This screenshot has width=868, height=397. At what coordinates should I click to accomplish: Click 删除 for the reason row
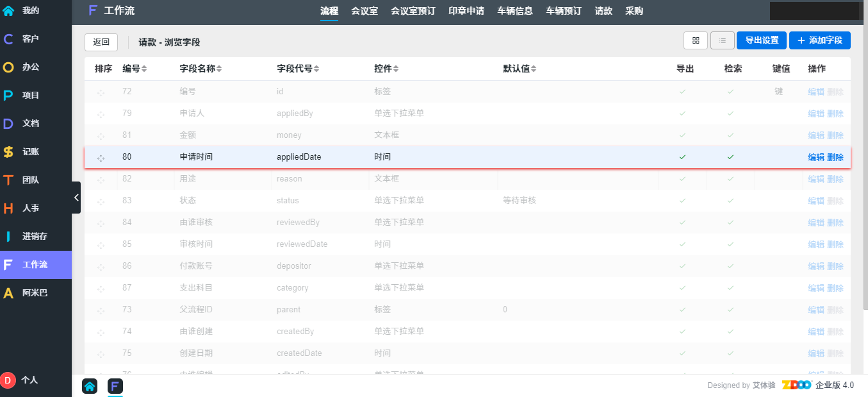point(835,179)
